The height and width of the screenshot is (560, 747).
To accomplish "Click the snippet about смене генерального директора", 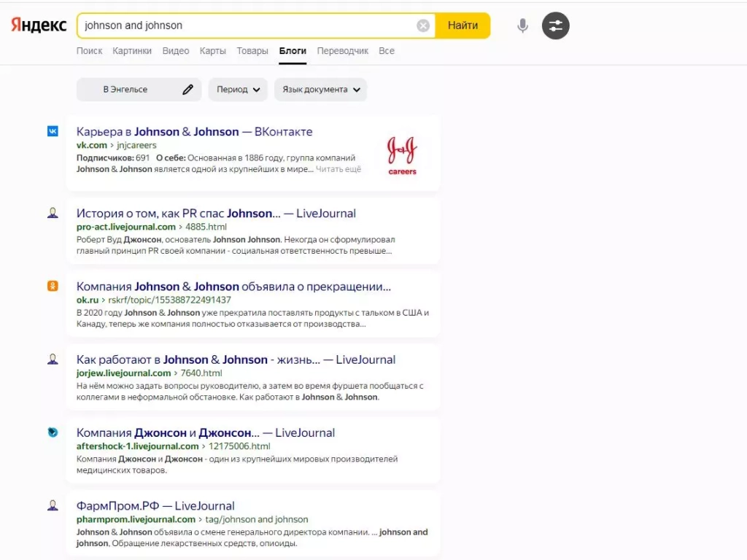I will (x=252, y=537).
